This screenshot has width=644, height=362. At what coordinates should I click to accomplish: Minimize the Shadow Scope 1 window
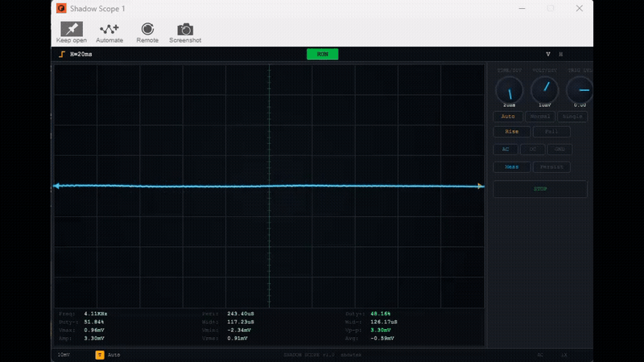pyautogui.click(x=522, y=8)
